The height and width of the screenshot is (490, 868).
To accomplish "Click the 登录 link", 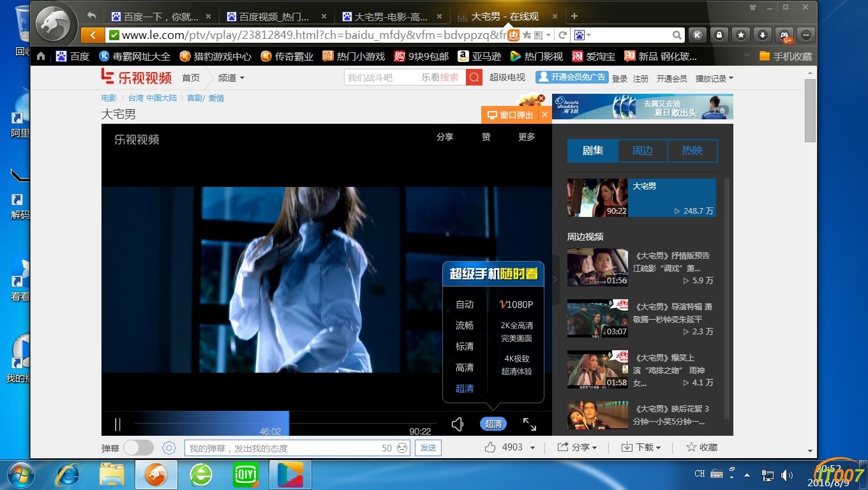I will point(620,78).
